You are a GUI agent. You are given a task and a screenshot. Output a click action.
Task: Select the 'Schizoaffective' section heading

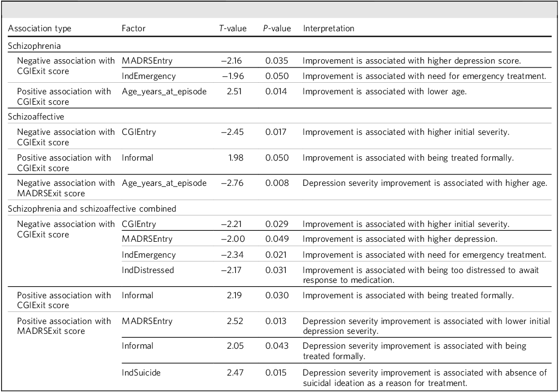tap(36, 117)
